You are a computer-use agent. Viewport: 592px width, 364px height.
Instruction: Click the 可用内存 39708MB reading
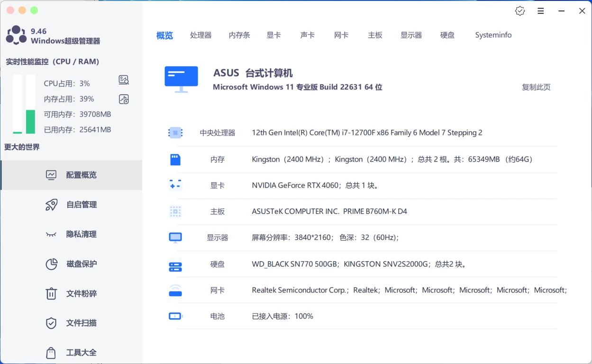[x=77, y=115]
